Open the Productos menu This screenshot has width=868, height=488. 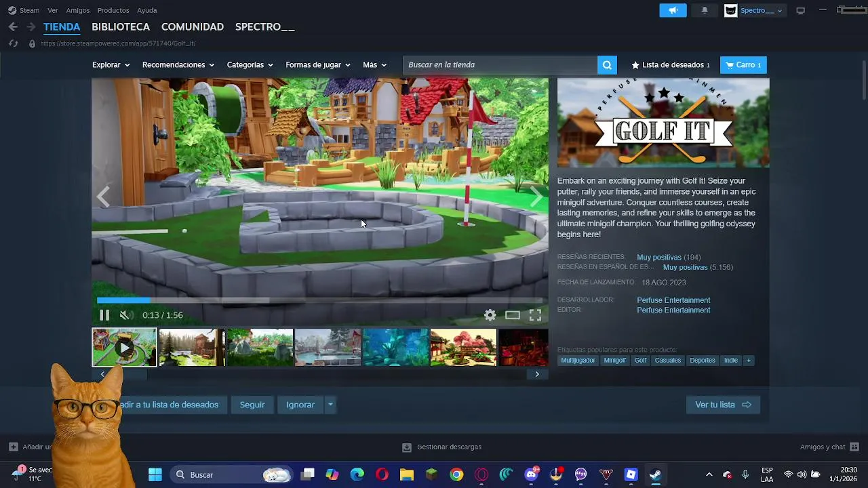(113, 10)
